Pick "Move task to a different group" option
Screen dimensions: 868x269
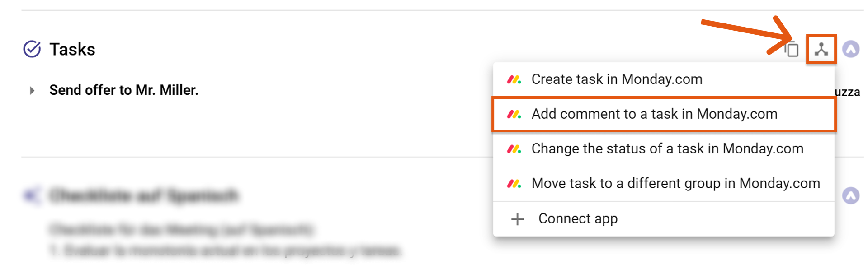tap(675, 184)
